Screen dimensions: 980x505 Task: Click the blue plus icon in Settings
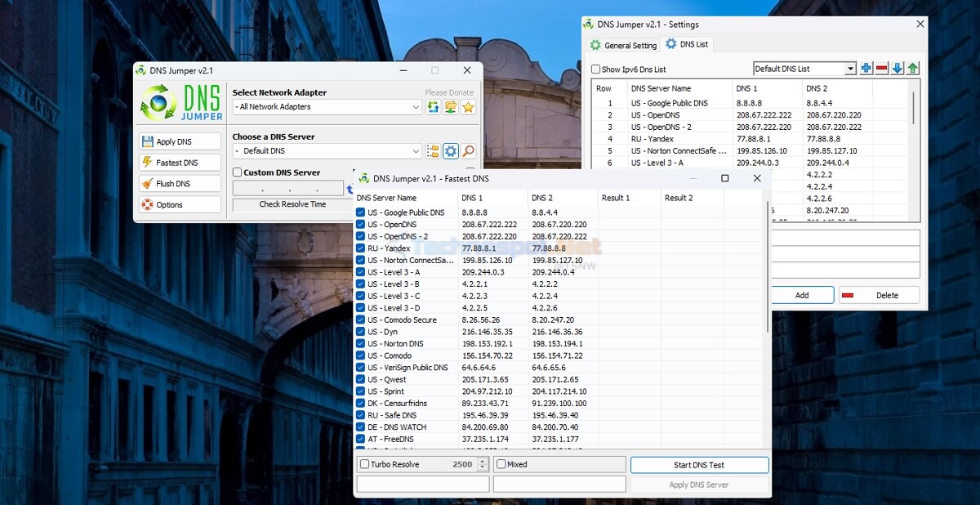coord(866,69)
